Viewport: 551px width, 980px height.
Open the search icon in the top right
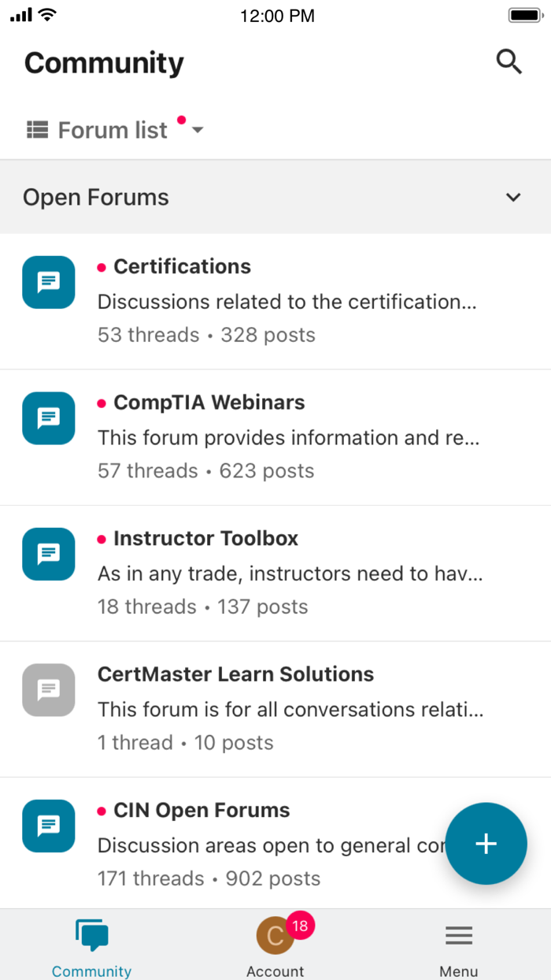click(508, 61)
